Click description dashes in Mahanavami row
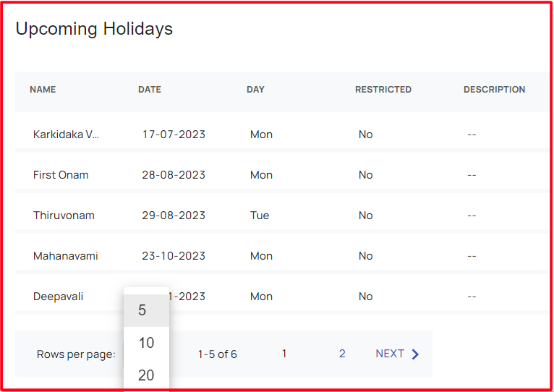 tap(472, 256)
